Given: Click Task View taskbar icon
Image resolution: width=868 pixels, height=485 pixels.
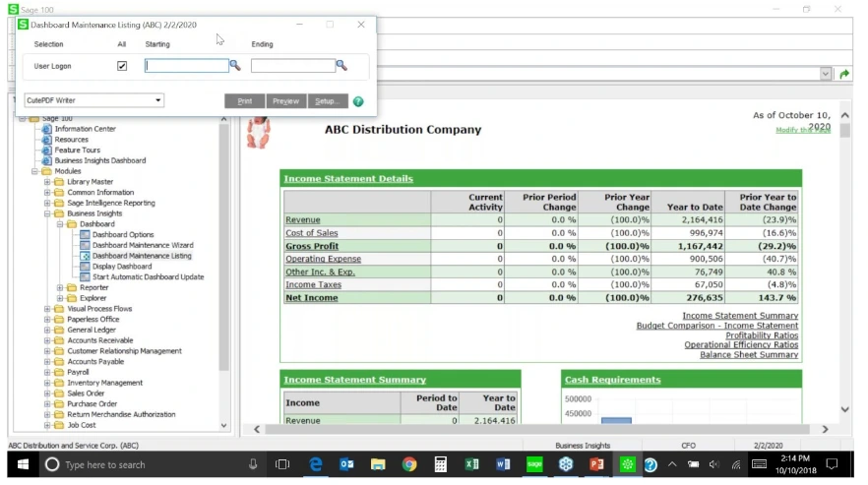Looking at the screenshot, I should pyautogui.click(x=282, y=464).
